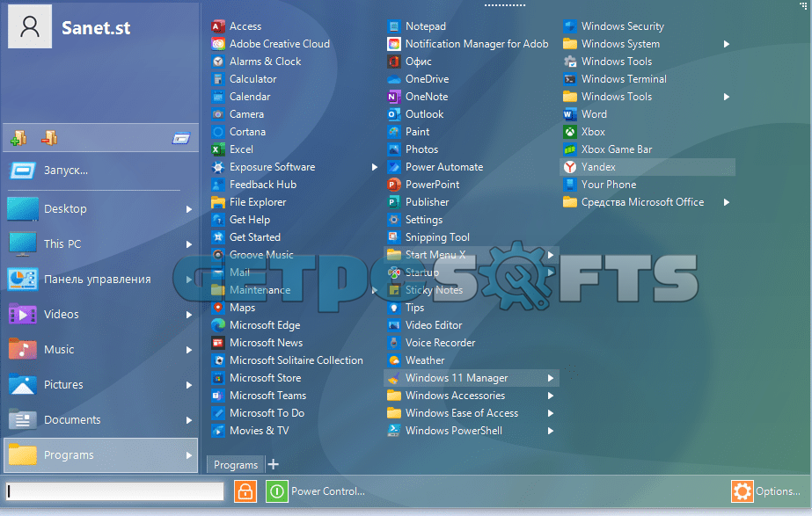Image resolution: width=812 pixels, height=516 pixels.
Task: Click the Feedback Hub icon
Action: [218, 185]
